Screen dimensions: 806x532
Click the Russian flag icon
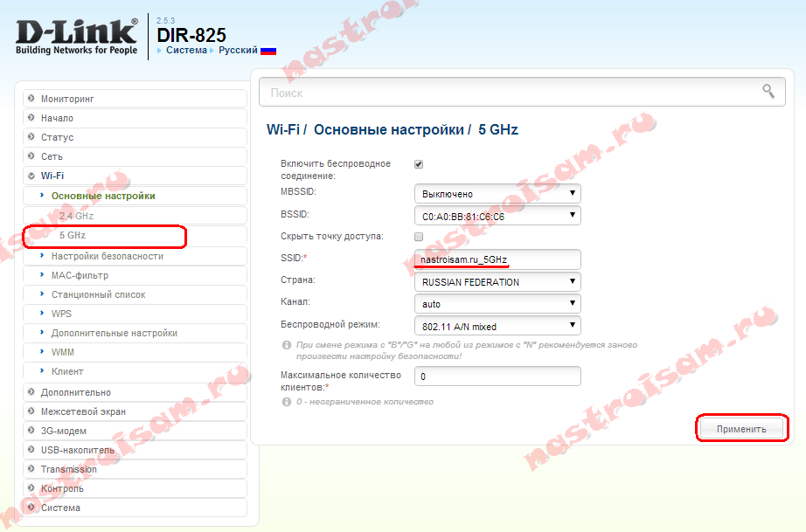[268, 51]
